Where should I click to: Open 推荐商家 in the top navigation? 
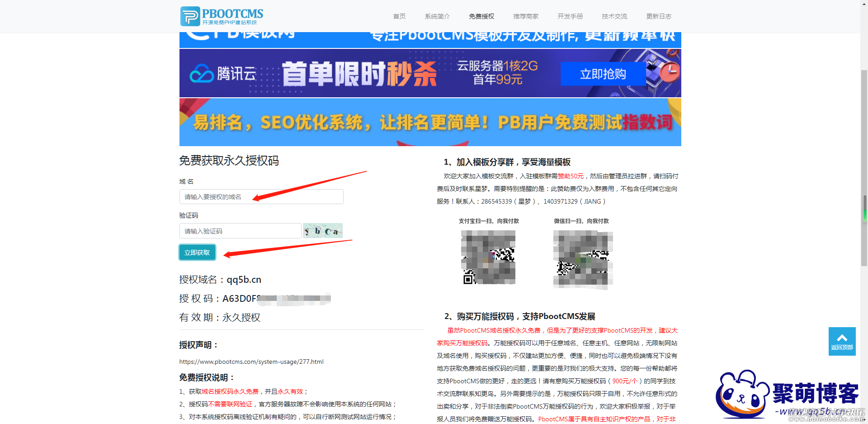pos(526,16)
